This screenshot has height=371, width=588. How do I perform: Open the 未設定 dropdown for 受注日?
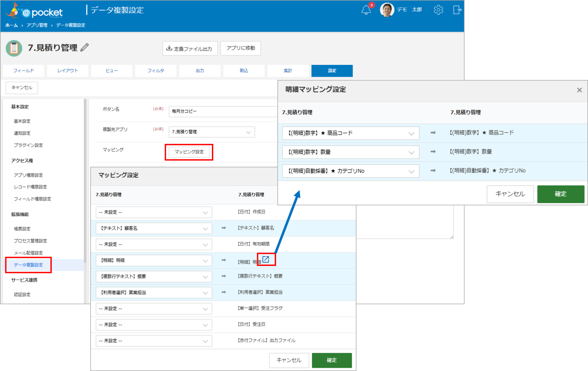click(x=154, y=325)
